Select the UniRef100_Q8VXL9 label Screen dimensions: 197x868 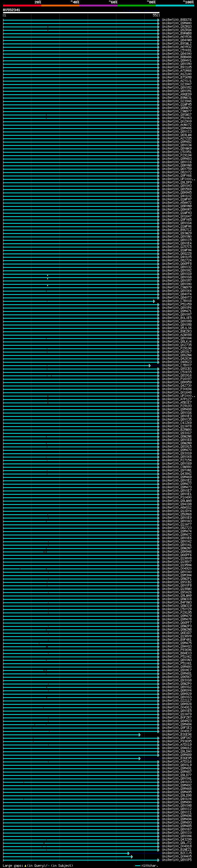tap(177, 765)
